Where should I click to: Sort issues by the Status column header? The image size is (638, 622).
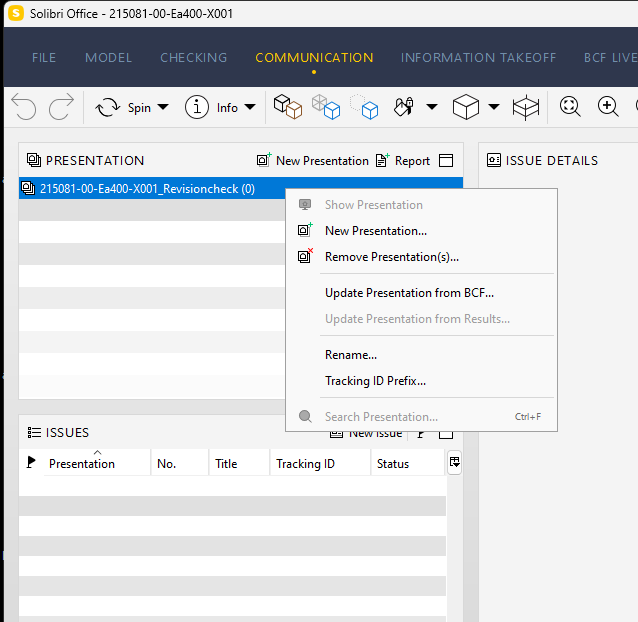coord(407,463)
